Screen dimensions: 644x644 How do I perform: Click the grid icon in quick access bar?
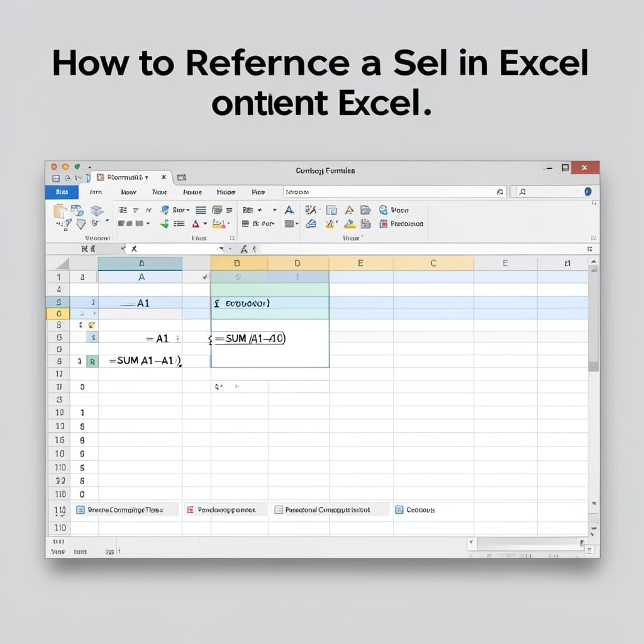[x=56, y=178]
